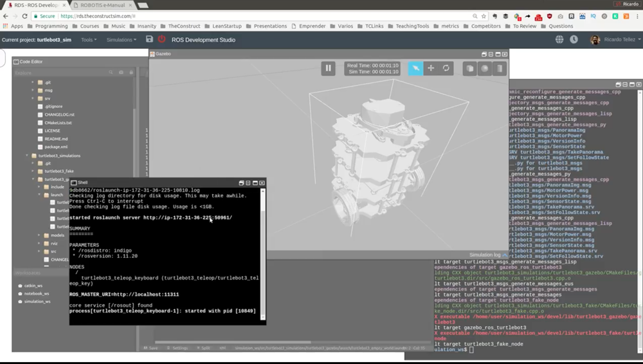This screenshot has width=643, height=364.
Task: Click the browser address bar URL
Action: pos(97,16)
